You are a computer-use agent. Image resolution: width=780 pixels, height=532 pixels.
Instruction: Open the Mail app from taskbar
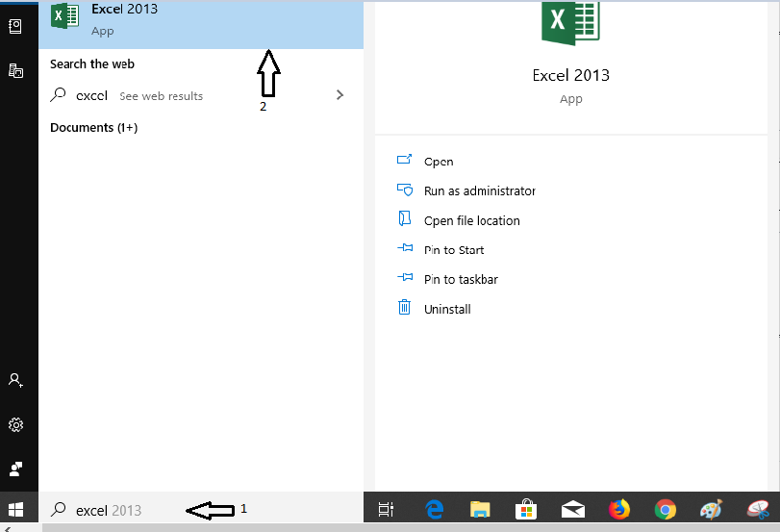coord(572,509)
